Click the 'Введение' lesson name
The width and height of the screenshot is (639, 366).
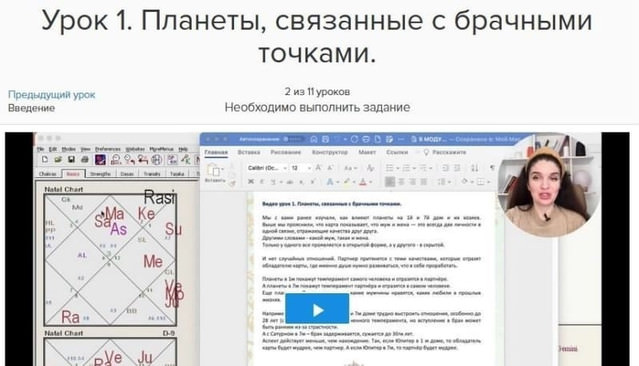[x=31, y=108]
